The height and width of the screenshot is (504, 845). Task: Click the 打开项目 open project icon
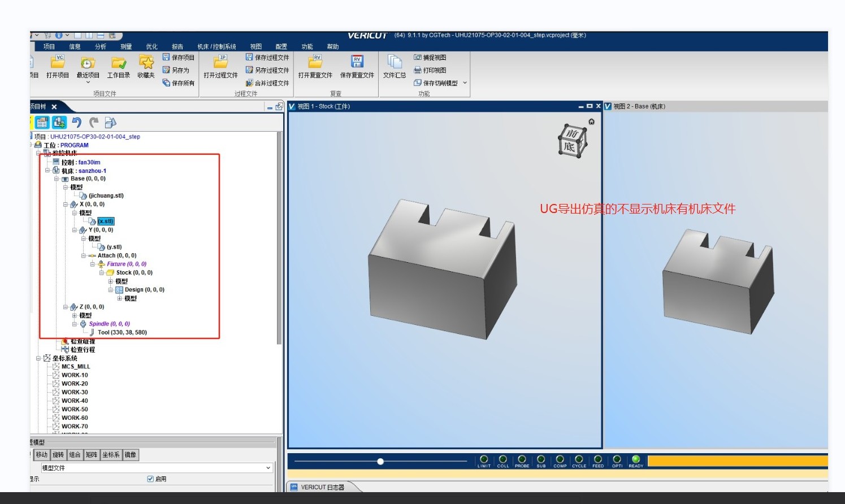click(58, 62)
